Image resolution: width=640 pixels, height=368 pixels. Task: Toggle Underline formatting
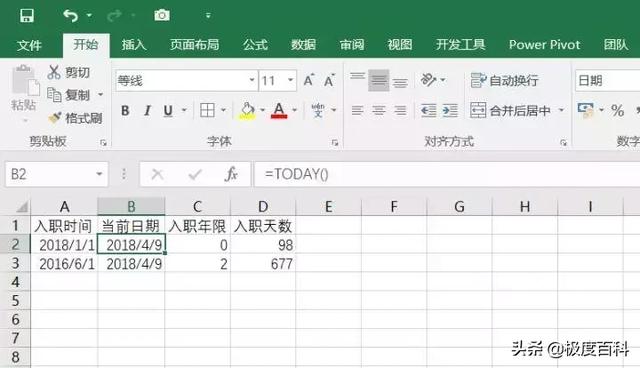point(168,111)
